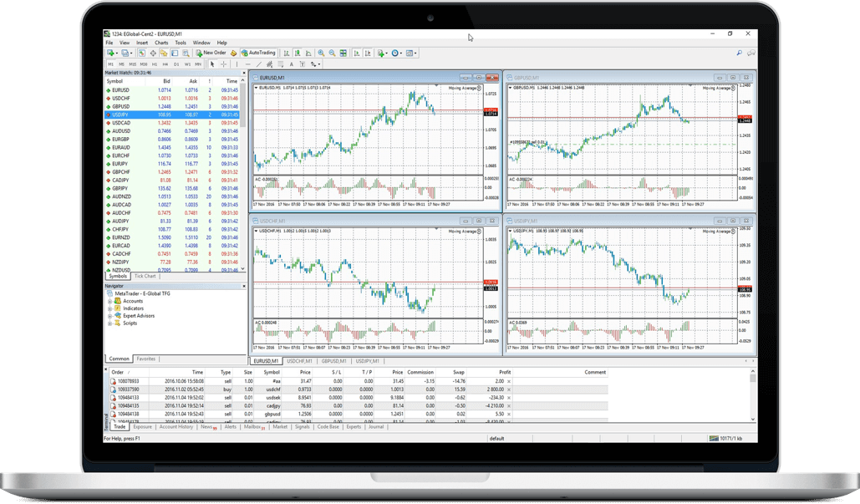Image resolution: width=860 pixels, height=504 pixels.
Task: Click the Zoom In magnifier icon
Action: [321, 53]
